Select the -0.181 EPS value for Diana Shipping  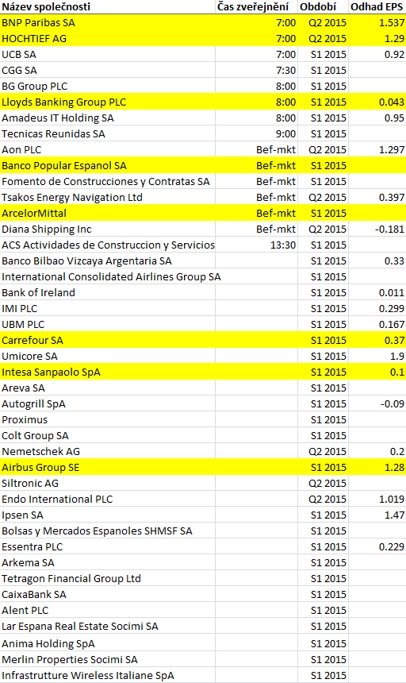(x=377, y=229)
